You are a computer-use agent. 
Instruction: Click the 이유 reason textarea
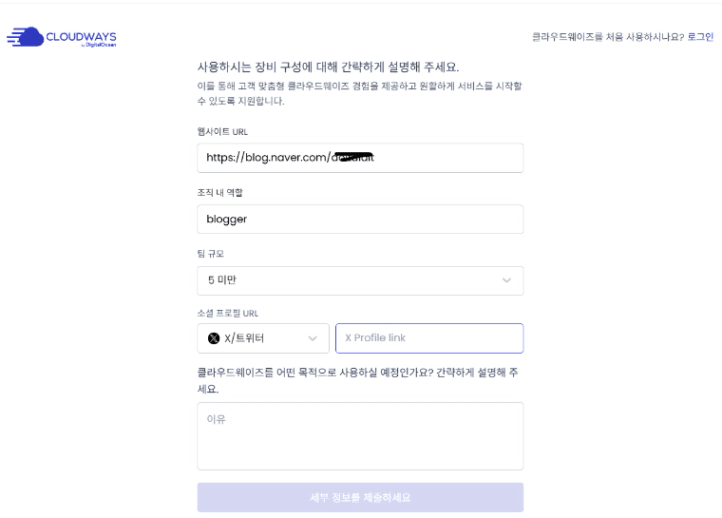coord(360,436)
